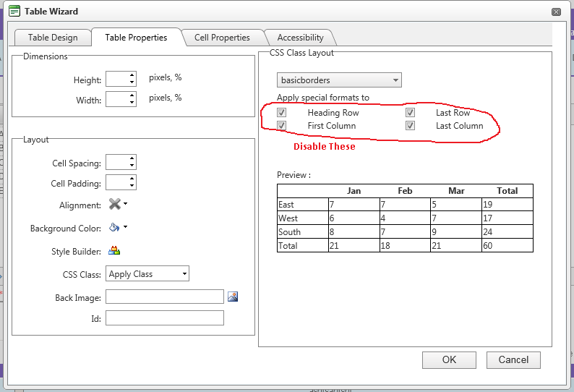The width and height of the screenshot is (574, 392).
Task: Go to the Accessibility tab
Action: point(300,38)
